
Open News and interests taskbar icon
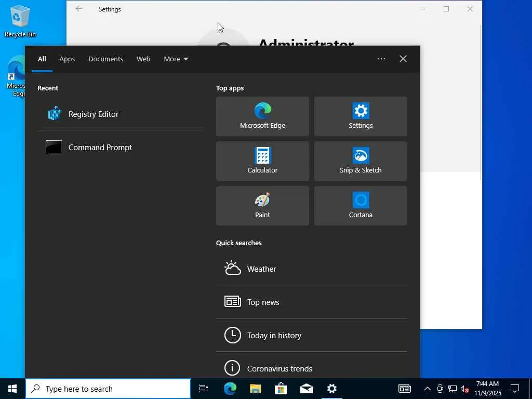coord(404,389)
